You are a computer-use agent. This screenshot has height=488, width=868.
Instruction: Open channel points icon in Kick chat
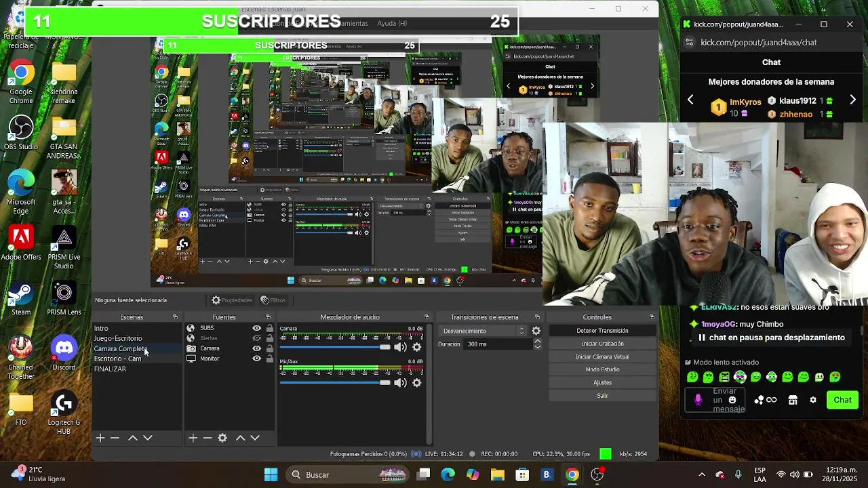tap(766, 400)
